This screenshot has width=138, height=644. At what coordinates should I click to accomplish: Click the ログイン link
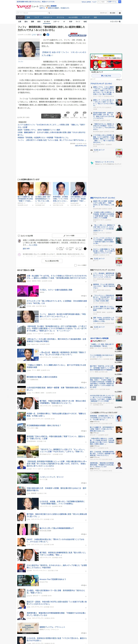tap(42, 8)
